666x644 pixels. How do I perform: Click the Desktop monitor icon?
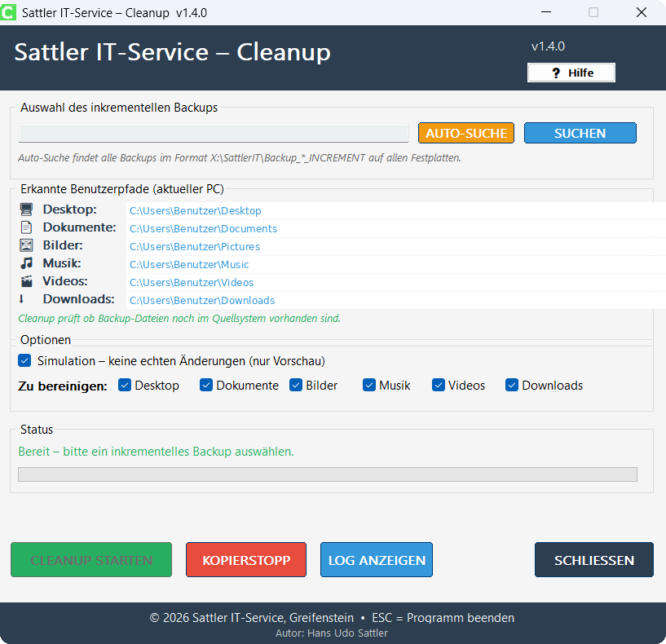tap(25, 210)
